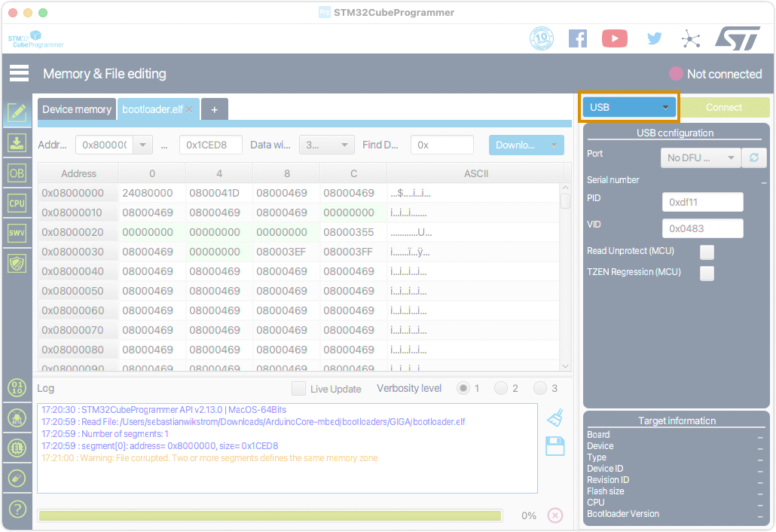The width and height of the screenshot is (776, 532).
Task: Open the hamburger main menu
Action: pos(19,73)
